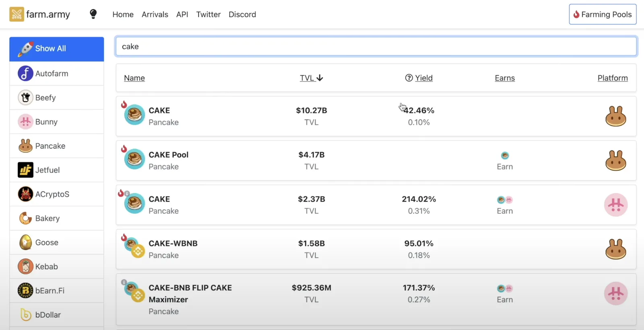Click the Farming Pools button
This screenshot has width=644, height=330.
pyautogui.click(x=603, y=14)
